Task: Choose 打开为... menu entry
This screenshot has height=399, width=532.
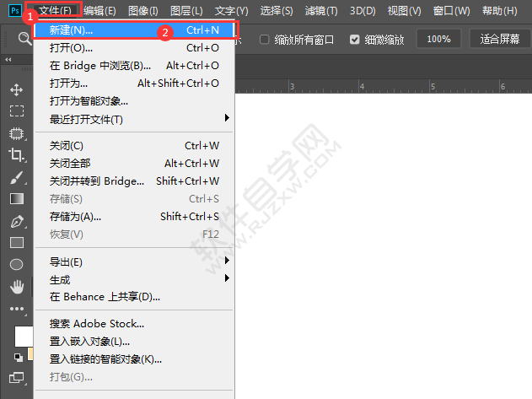Action: click(x=134, y=84)
